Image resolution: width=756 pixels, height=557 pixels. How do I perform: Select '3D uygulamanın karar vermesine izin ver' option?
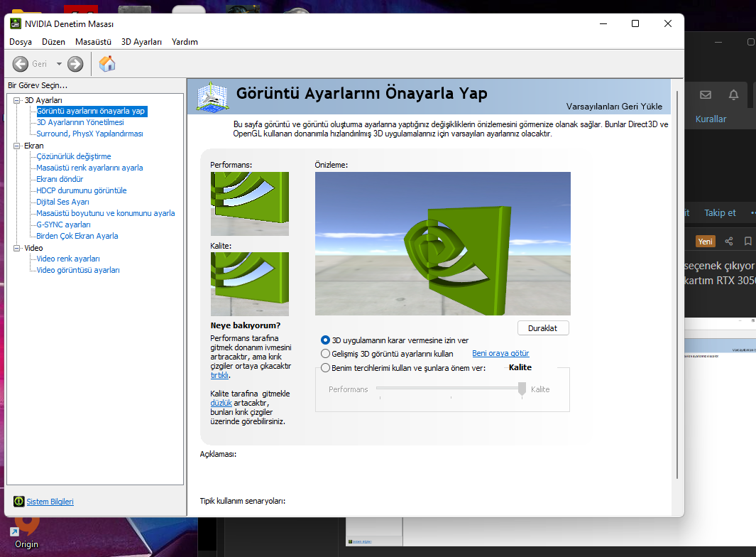[x=325, y=340]
